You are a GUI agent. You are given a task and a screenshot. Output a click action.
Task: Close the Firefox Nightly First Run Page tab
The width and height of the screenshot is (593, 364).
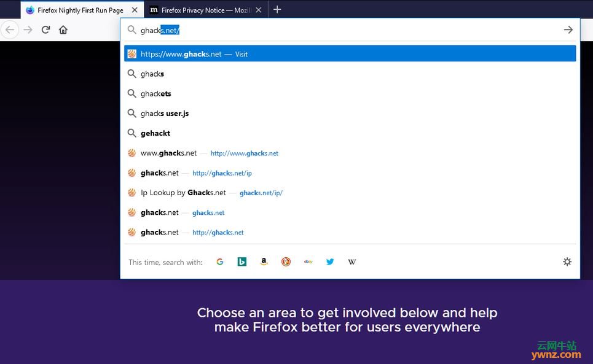(x=135, y=10)
